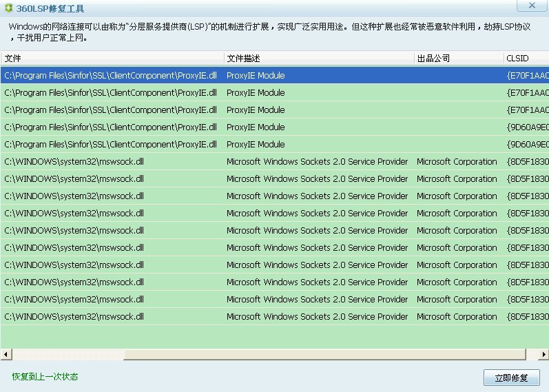Sort by the 文件描述 column header
The width and height of the screenshot is (549, 392).
(x=319, y=58)
